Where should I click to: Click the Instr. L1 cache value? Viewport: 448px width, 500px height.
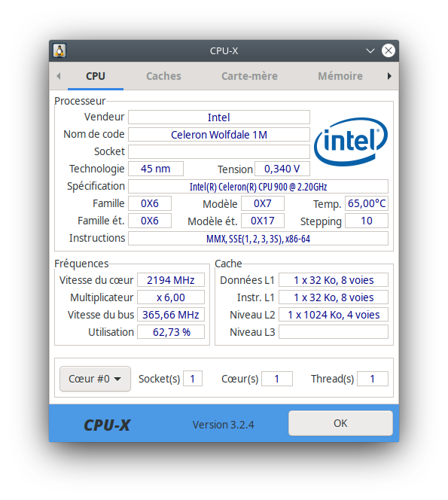click(x=334, y=297)
